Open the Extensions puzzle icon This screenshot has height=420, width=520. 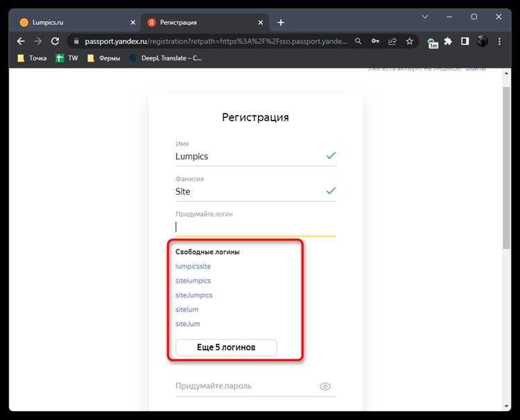[448, 41]
